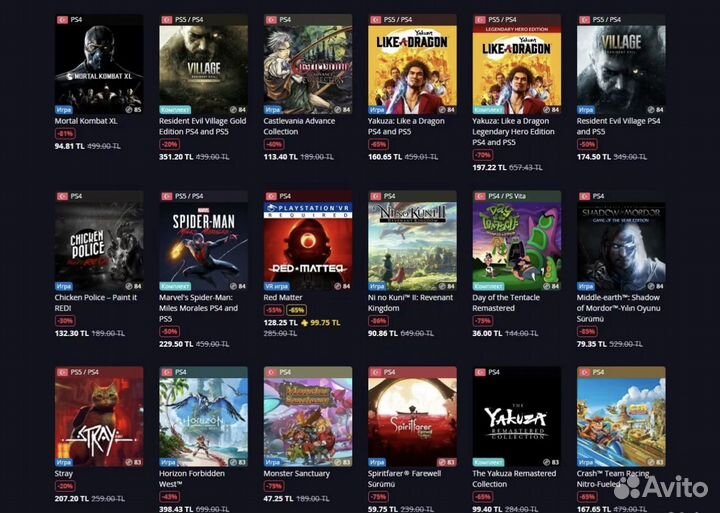Click the Комплект tag on Spider-Man Miles Morales
Image resolution: width=720 pixels, height=513 pixels.
pos(174,286)
